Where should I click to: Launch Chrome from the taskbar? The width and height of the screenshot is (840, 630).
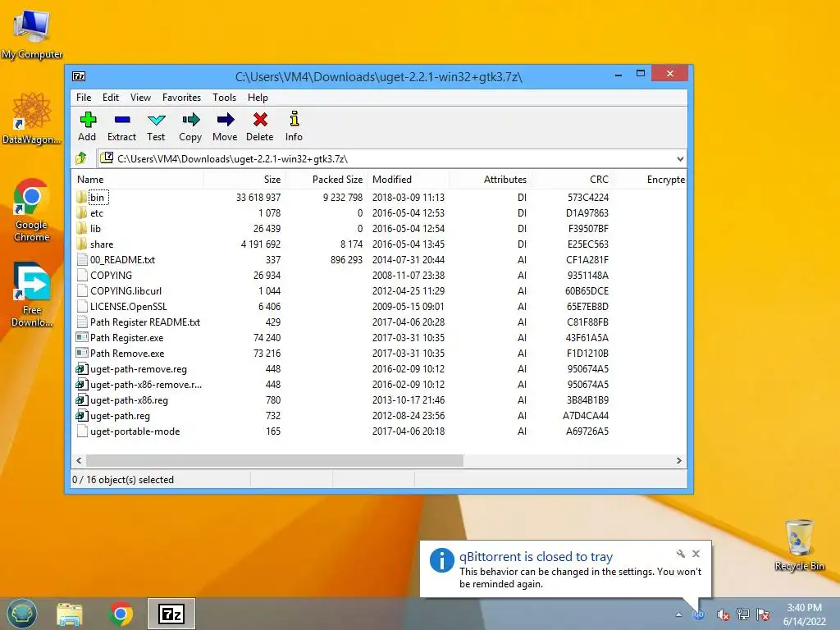[x=121, y=614]
